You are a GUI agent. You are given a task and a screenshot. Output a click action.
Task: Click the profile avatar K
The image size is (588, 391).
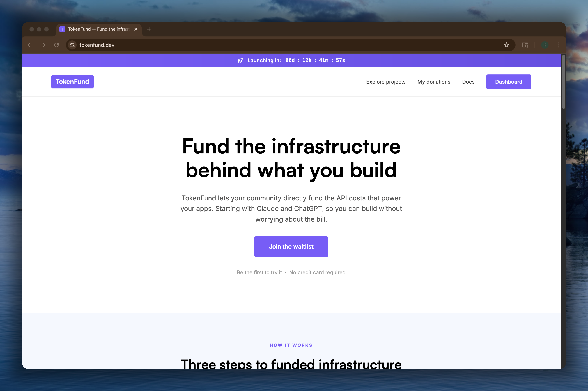click(x=545, y=45)
